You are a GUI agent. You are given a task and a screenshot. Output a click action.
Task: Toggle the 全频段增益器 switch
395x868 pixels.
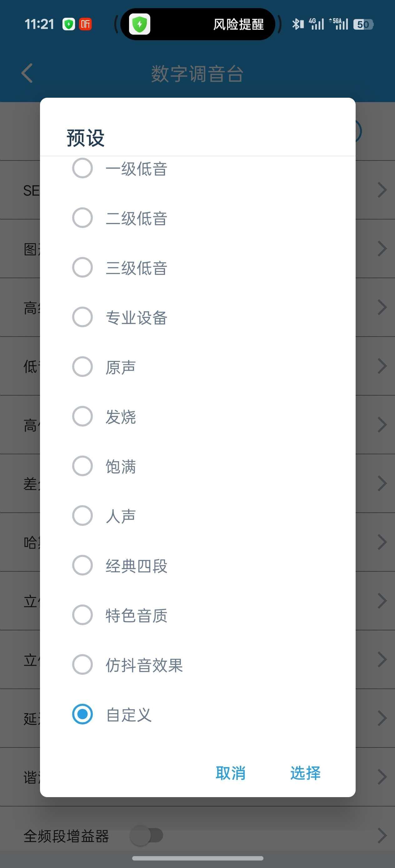pyautogui.click(x=147, y=835)
